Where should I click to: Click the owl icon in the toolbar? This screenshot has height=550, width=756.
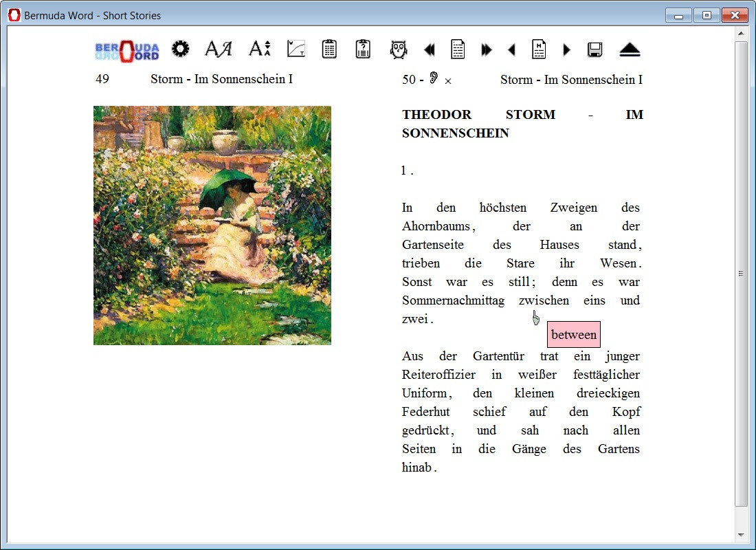(x=398, y=49)
